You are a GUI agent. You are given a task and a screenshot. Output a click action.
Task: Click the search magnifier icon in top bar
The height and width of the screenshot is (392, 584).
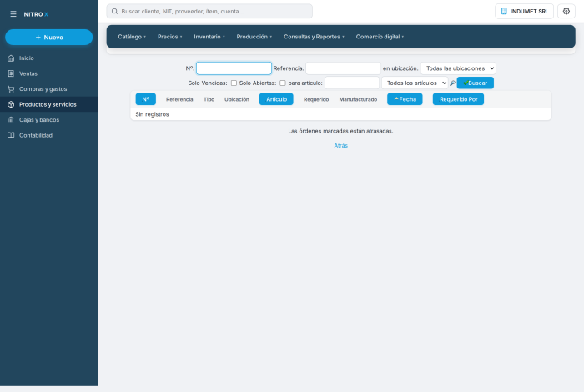[x=115, y=11]
